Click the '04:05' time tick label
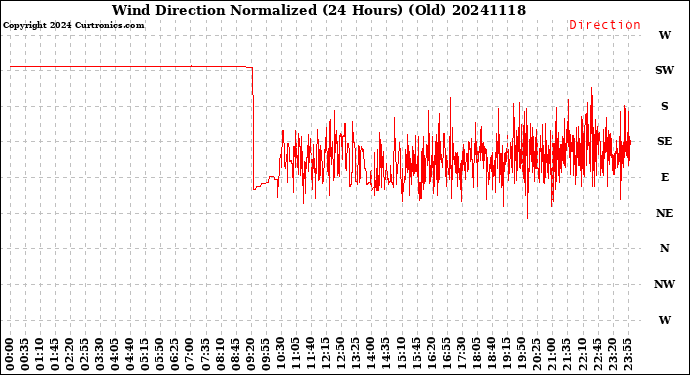 pyautogui.click(x=115, y=355)
